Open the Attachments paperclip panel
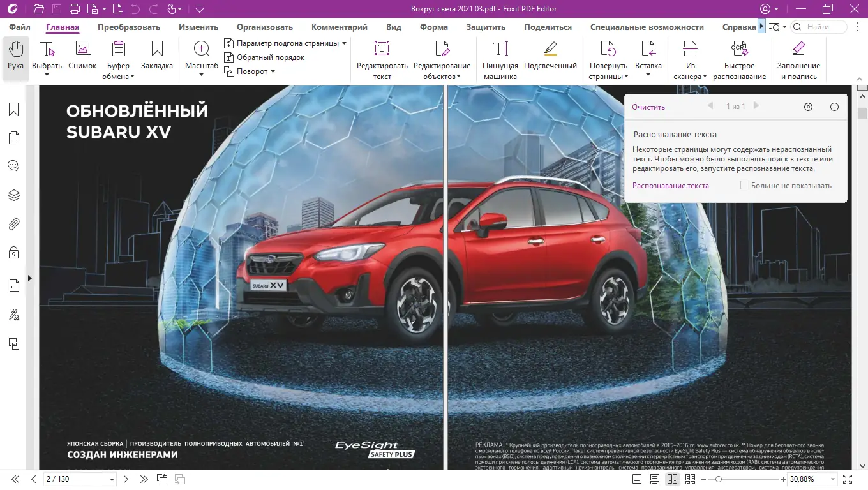The width and height of the screenshot is (868, 490). [x=14, y=224]
